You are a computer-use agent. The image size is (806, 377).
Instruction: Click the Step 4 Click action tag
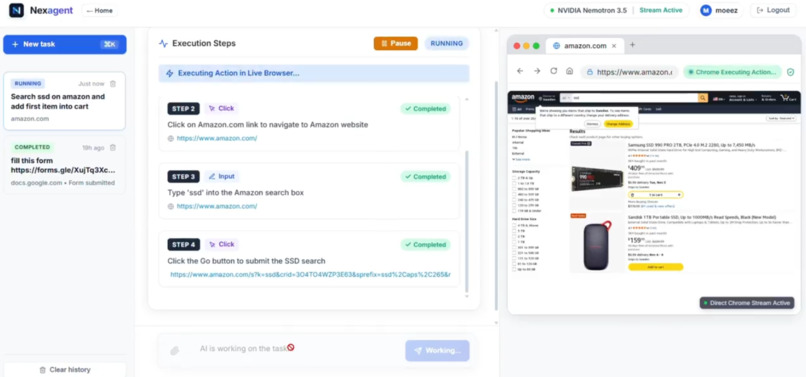coord(222,244)
